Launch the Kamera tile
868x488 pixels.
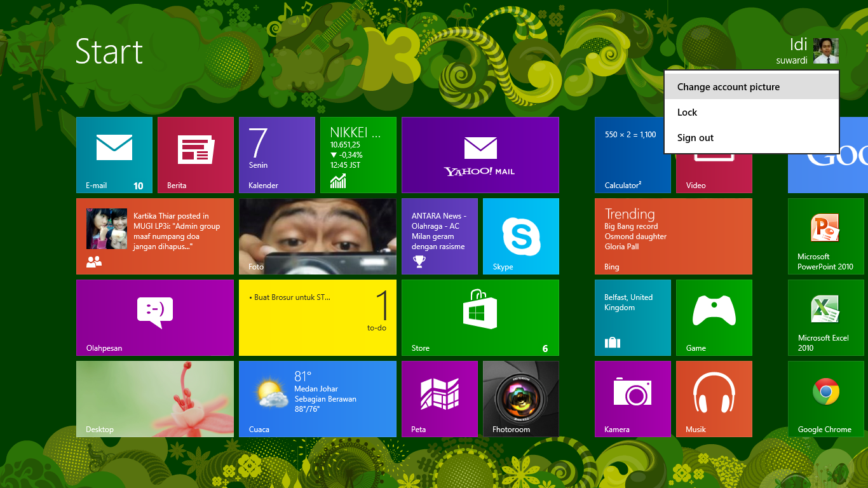633,399
